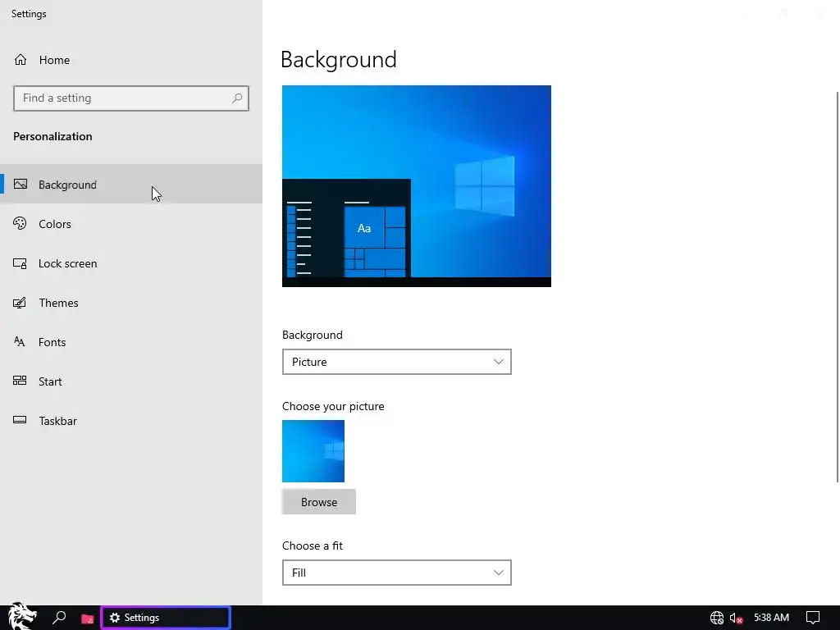Click the gear icon on Settings taskbar button

pyautogui.click(x=115, y=618)
